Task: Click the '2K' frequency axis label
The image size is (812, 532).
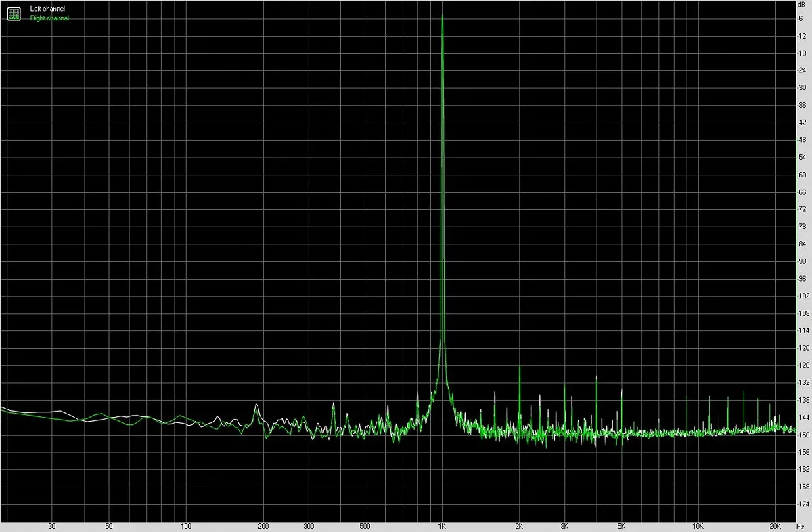Action: pos(519,526)
